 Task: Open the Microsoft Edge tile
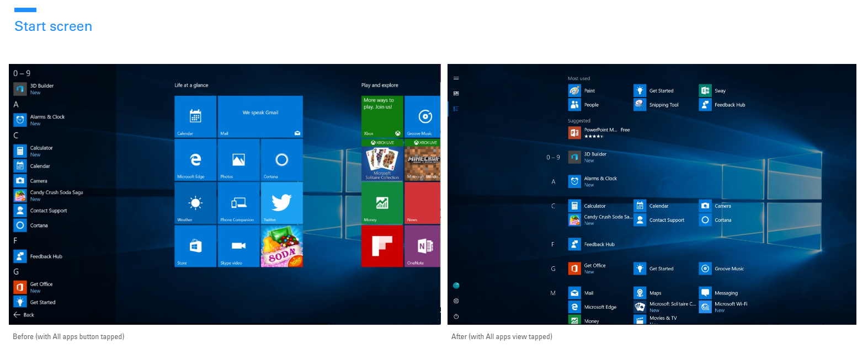tap(195, 160)
